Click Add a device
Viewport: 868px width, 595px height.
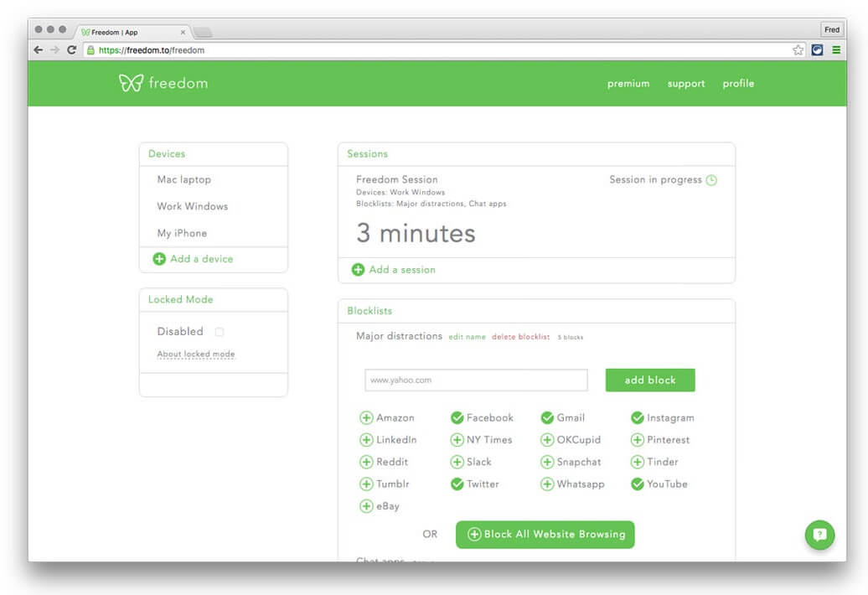pyautogui.click(x=193, y=258)
